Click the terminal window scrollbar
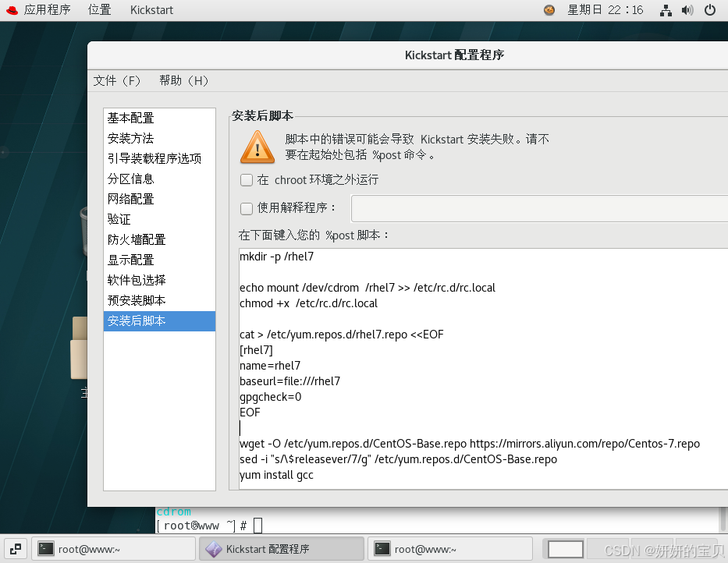The height and width of the screenshot is (563, 728). click(x=723, y=519)
